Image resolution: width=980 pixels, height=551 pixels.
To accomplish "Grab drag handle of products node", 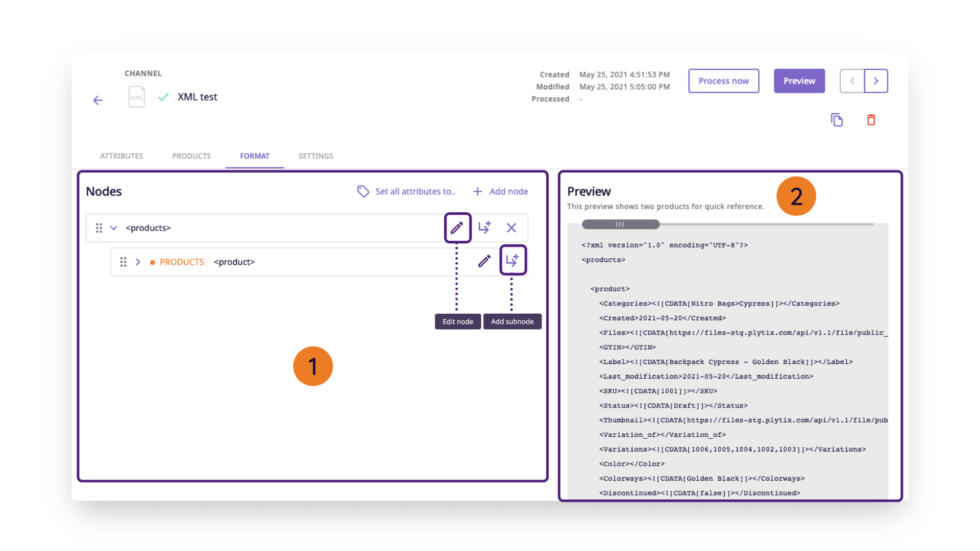I will 99,228.
